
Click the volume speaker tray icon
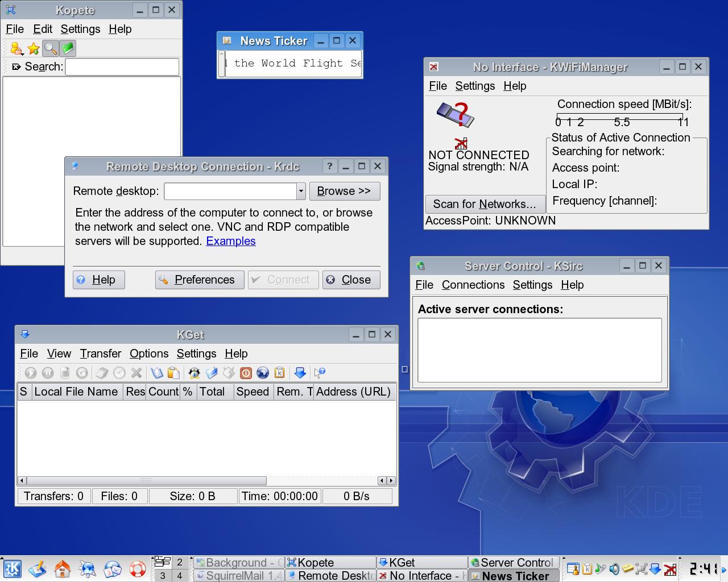pos(614,569)
